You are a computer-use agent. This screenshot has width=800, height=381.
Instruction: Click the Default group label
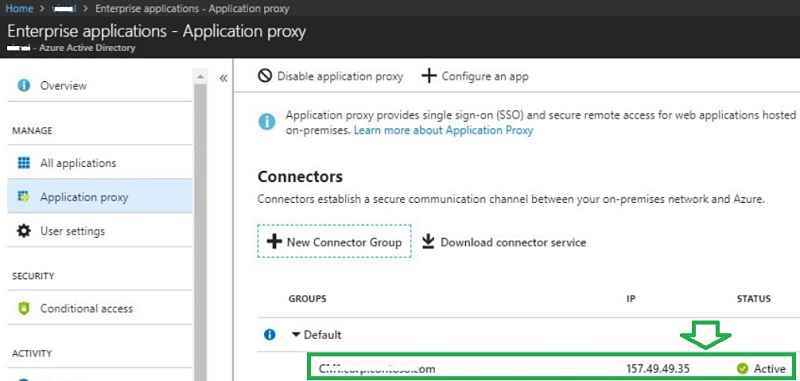click(x=322, y=335)
